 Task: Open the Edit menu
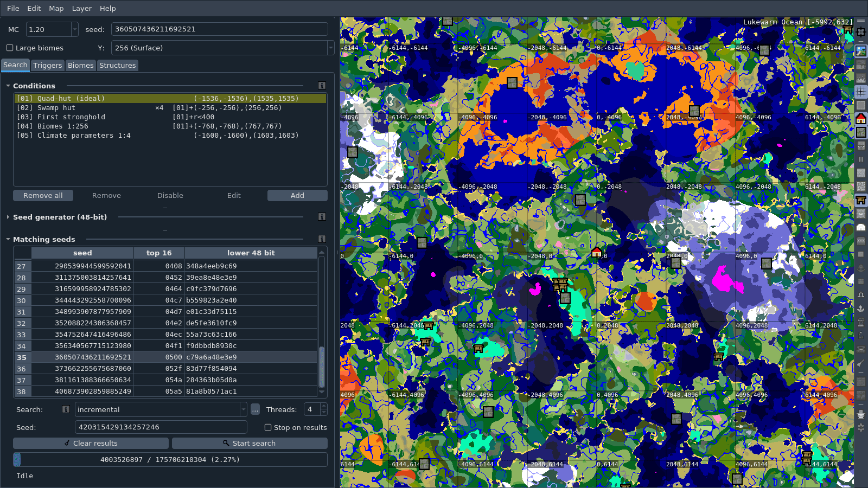click(34, 8)
